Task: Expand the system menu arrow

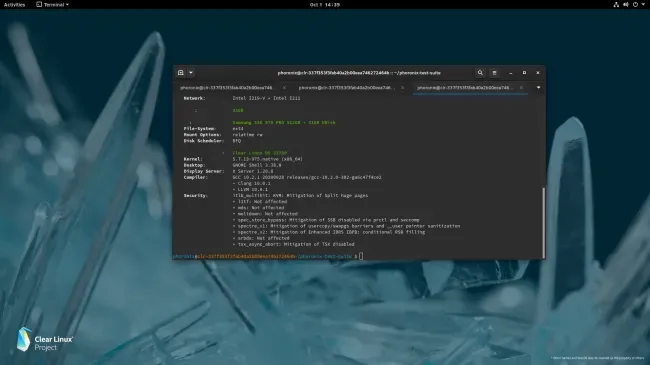Action: click(x=643, y=5)
